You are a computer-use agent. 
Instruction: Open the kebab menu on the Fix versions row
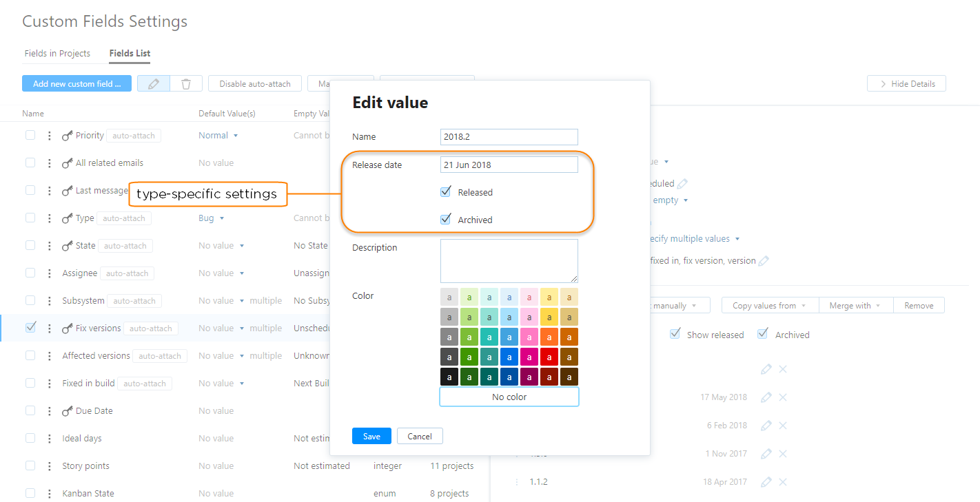coord(49,328)
